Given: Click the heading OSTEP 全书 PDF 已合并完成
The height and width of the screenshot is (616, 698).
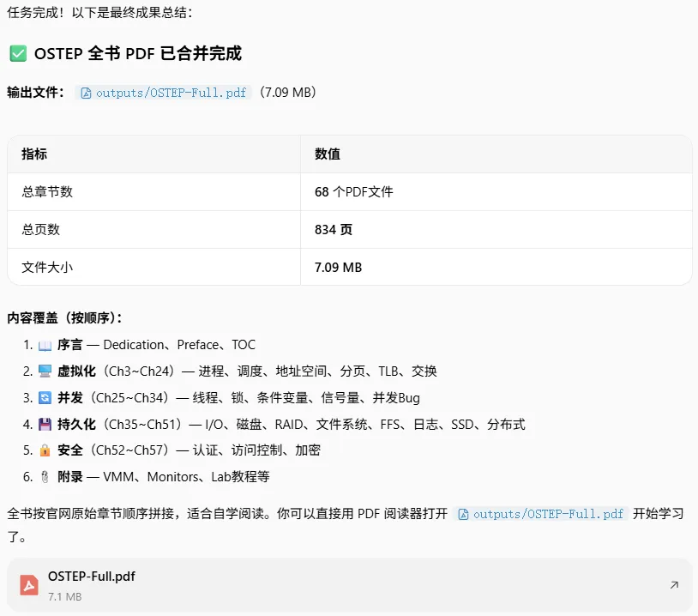Looking at the screenshot, I should tap(137, 53).
